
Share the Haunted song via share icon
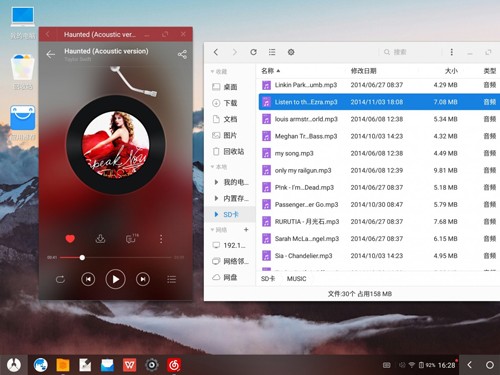tap(182, 54)
